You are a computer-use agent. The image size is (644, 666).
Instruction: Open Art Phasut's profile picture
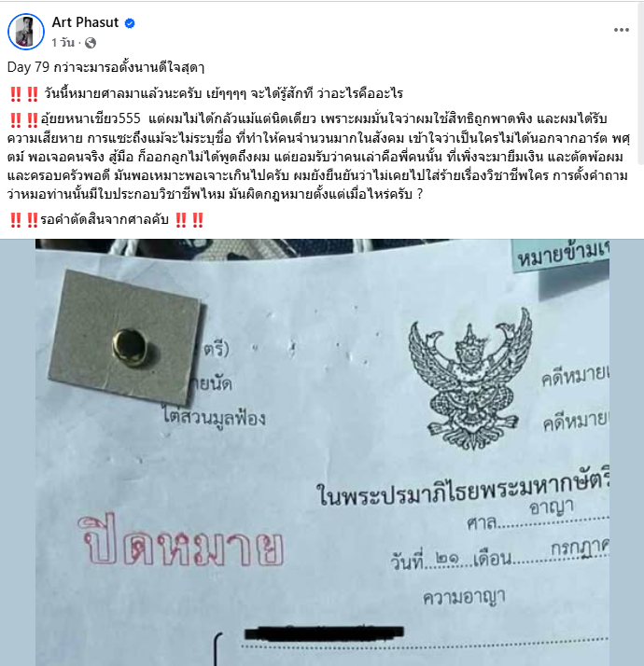(26, 32)
